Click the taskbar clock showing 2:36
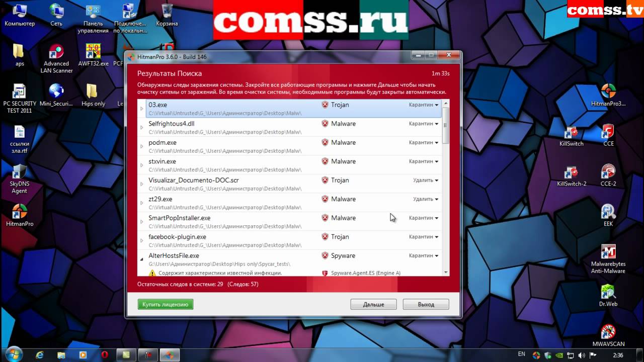This screenshot has width=644, height=362. 618,355
